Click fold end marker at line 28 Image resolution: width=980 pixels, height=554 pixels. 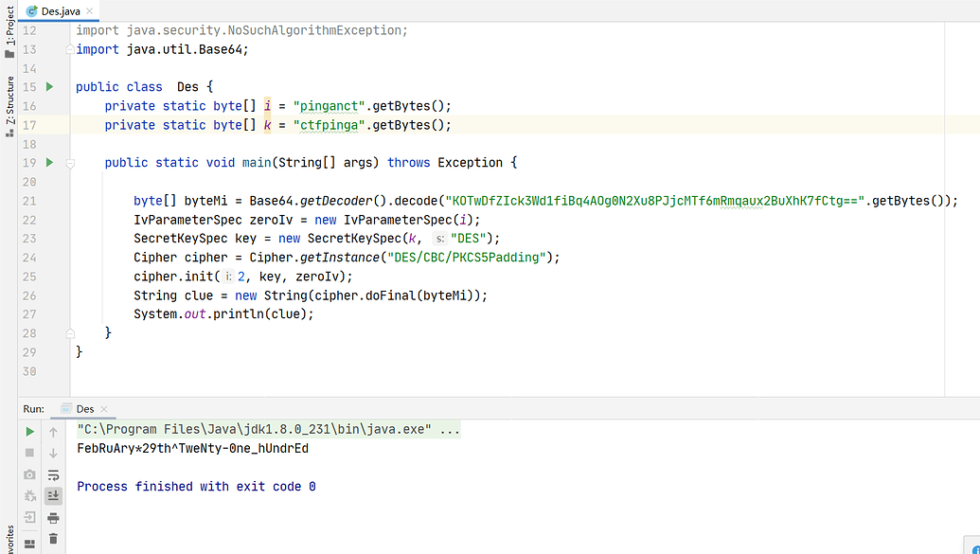(x=70, y=333)
